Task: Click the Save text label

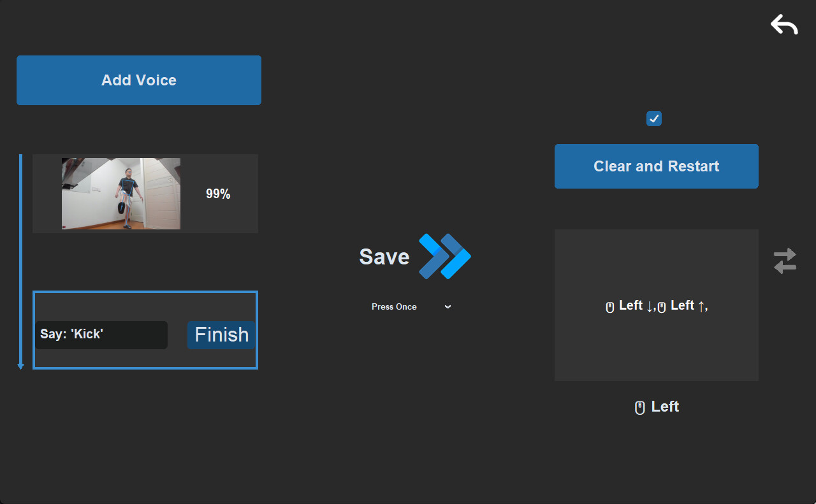Action: tap(383, 256)
